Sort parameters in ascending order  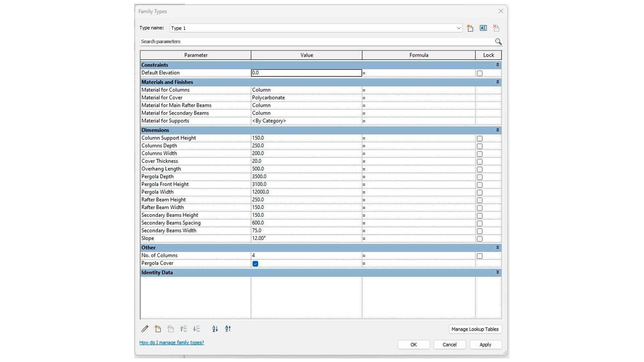(x=215, y=329)
